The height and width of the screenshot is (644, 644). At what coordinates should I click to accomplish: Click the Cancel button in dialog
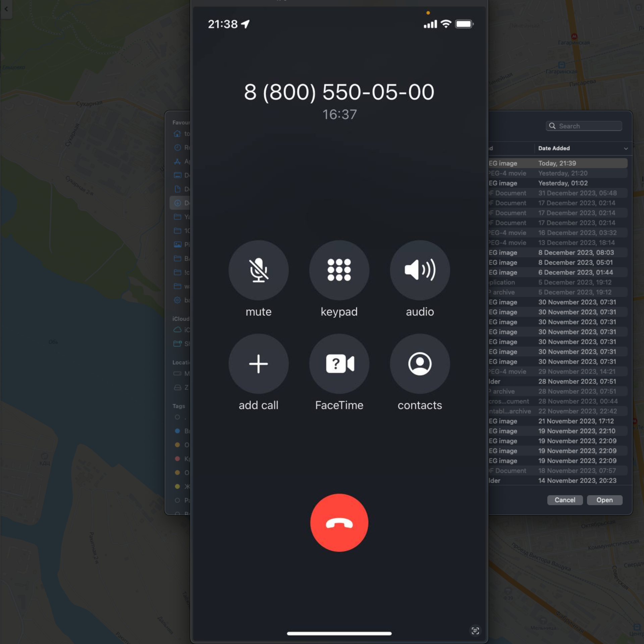[x=565, y=499]
